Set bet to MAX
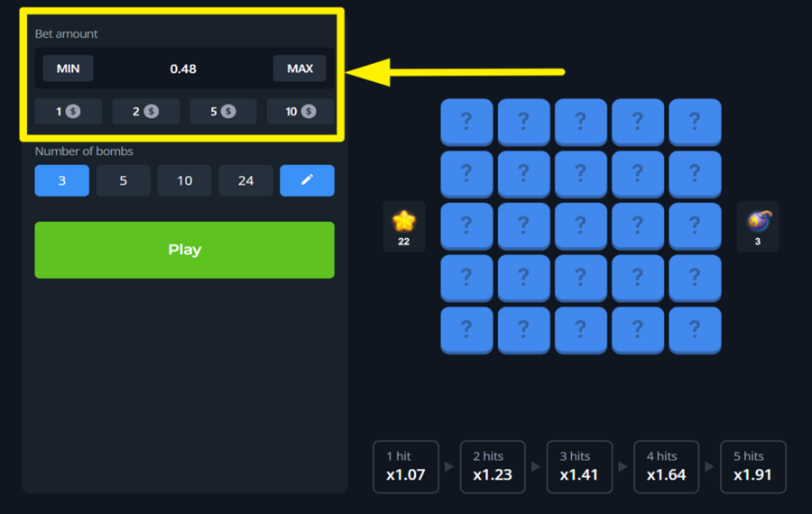 (x=300, y=69)
